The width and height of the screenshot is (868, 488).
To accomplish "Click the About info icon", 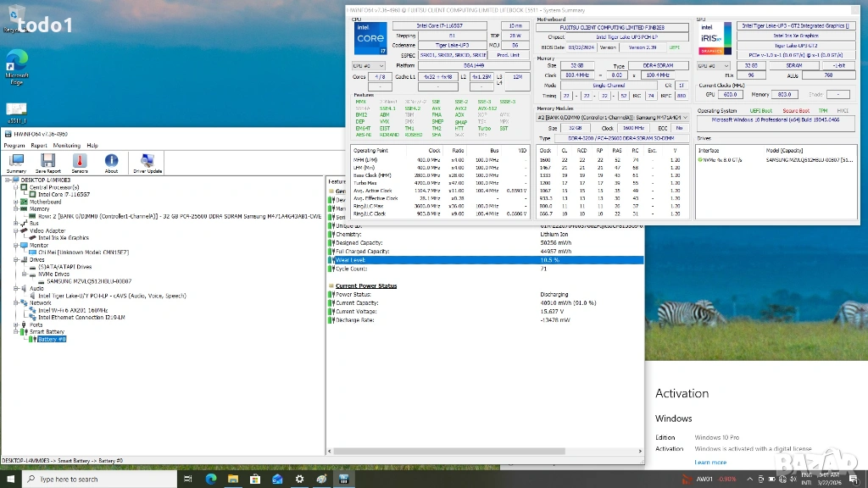I will point(111,162).
